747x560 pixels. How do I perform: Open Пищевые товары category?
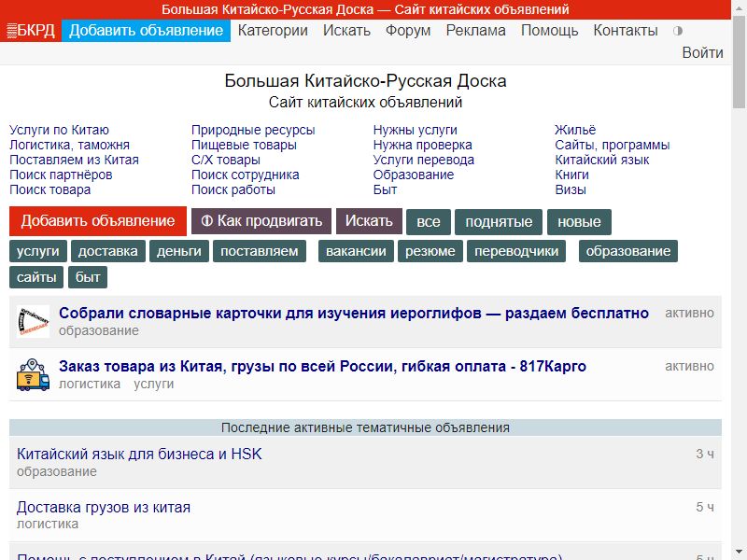[244, 145]
